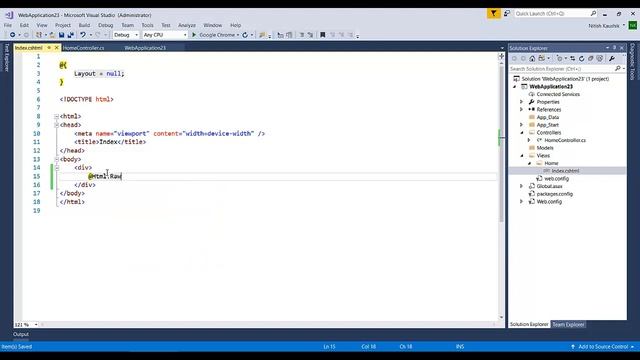Screen dimensions: 640x360
Task: Expand the References node
Action: click(x=521, y=109)
